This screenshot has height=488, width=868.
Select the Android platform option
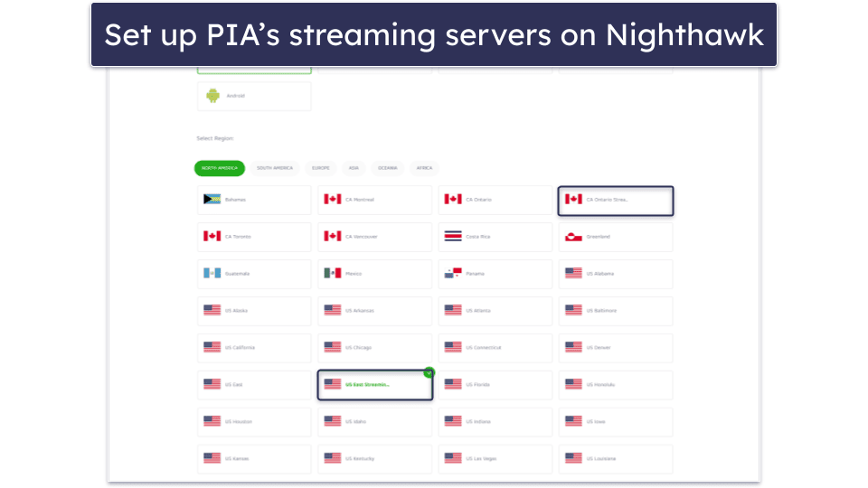(x=253, y=96)
